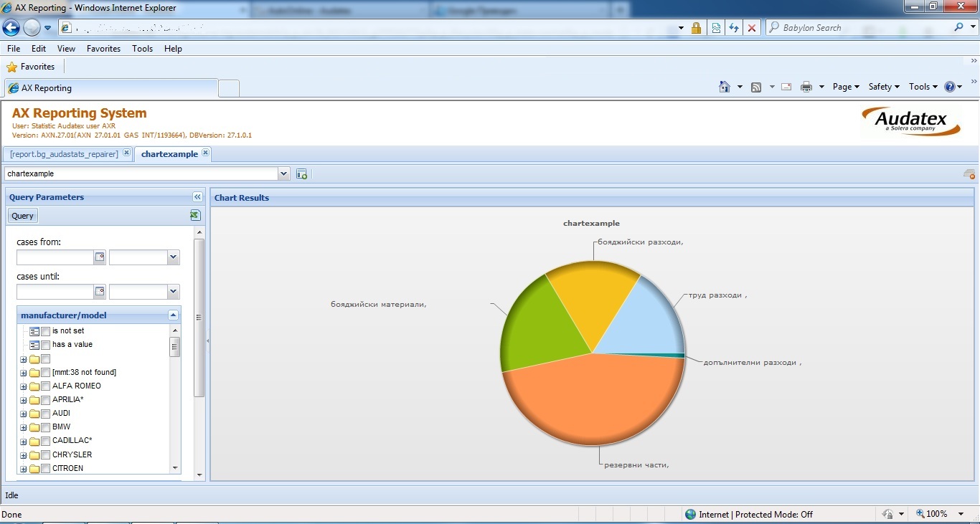The image size is (980, 524).
Task: Click the Audatex logo
Action: tap(910, 121)
